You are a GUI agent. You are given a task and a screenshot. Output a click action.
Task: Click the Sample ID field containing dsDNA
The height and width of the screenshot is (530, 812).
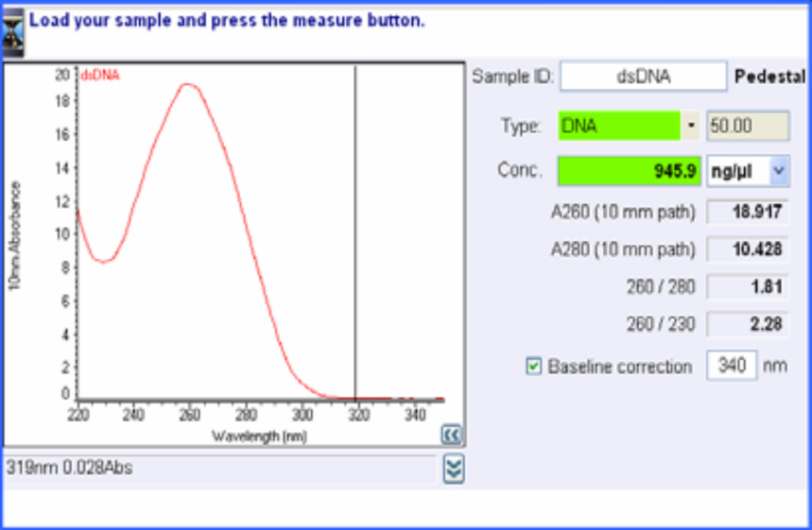pos(643,77)
